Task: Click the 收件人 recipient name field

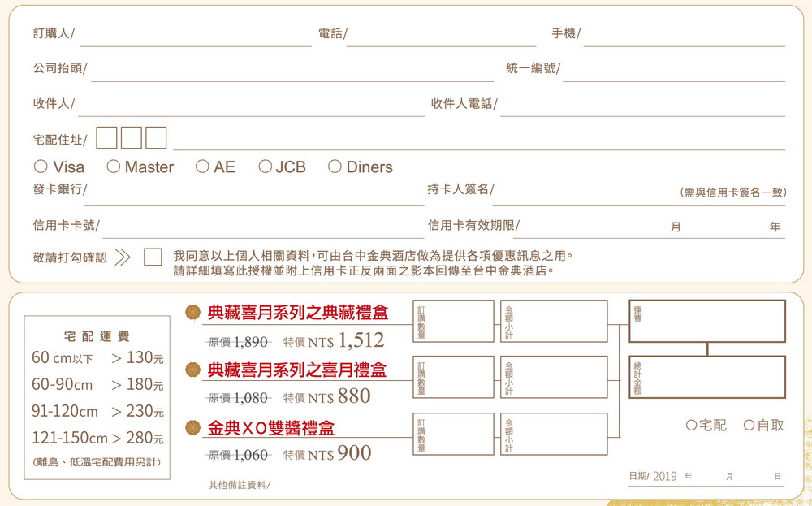Action: pyautogui.click(x=252, y=105)
